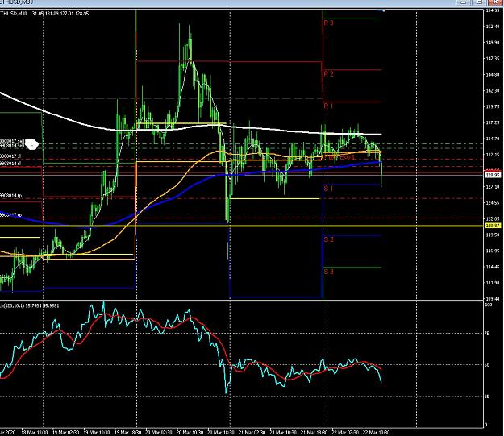Click the yellow line price tag 120.87
This screenshot has height=436, width=504.
pyautogui.click(x=493, y=226)
